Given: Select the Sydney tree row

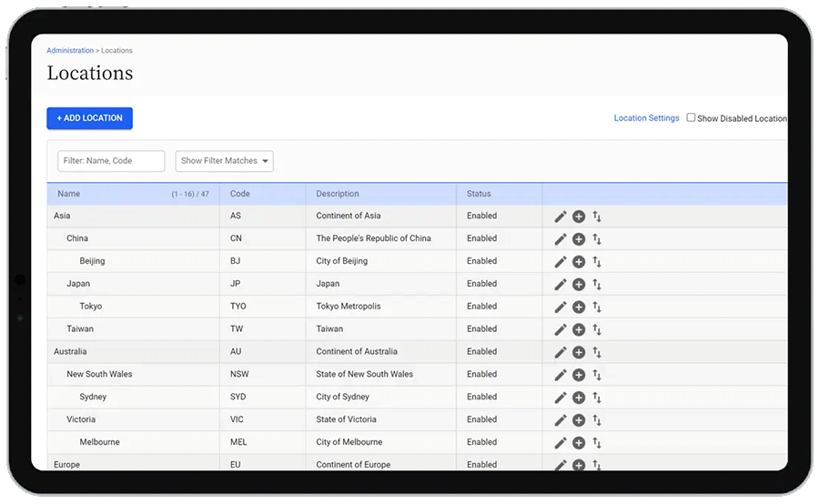Looking at the screenshot, I should (x=93, y=397).
